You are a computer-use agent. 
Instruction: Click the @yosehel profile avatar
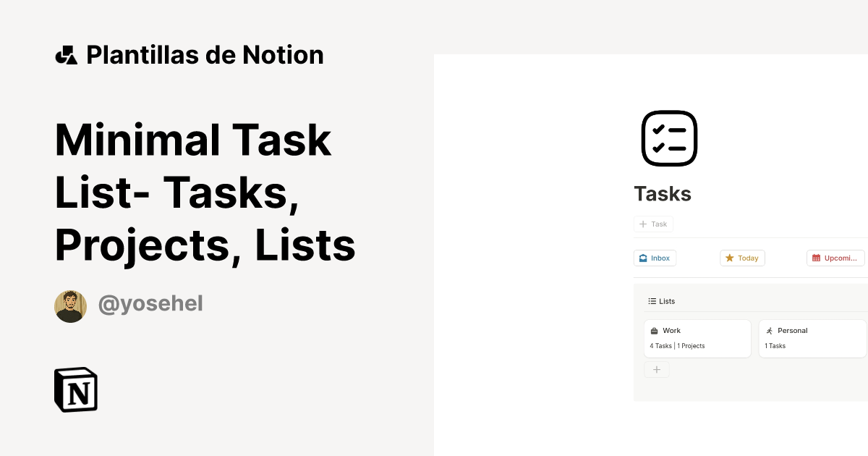pos(70,305)
